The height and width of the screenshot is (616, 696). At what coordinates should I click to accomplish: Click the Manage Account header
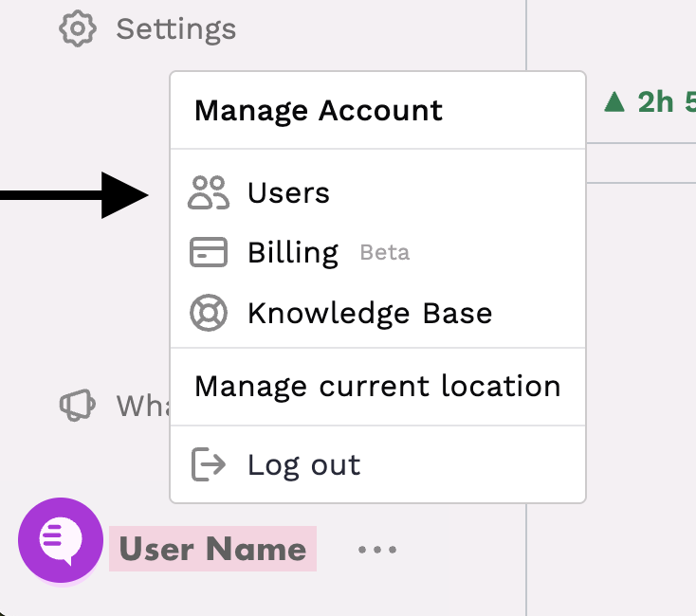click(319, 111)
